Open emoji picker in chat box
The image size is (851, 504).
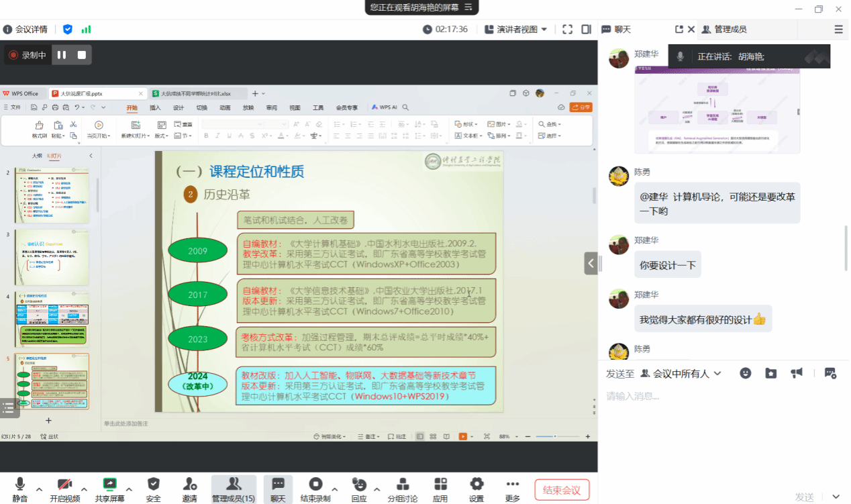pos(746,373)
